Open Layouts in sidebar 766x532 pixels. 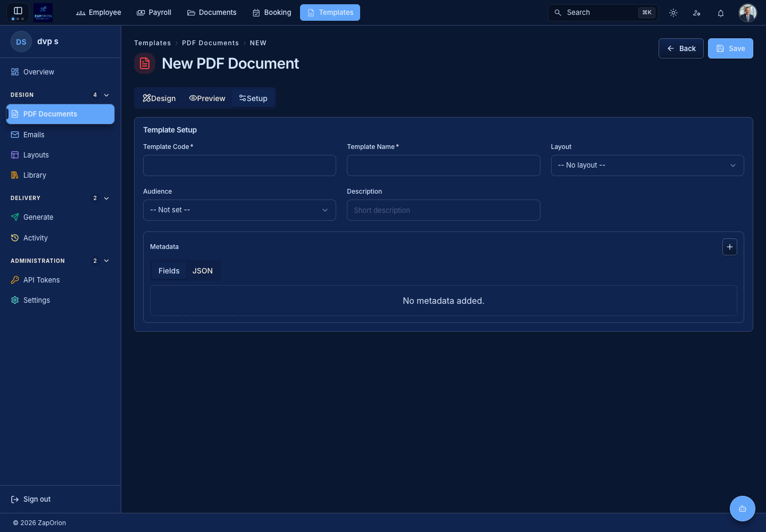(60, 155)
